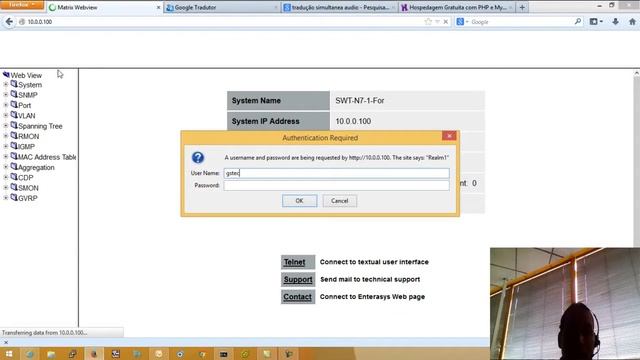Click the Password field in the dialog
The height and width of the screenshot is (360, 640).
[x=336, y=185]
